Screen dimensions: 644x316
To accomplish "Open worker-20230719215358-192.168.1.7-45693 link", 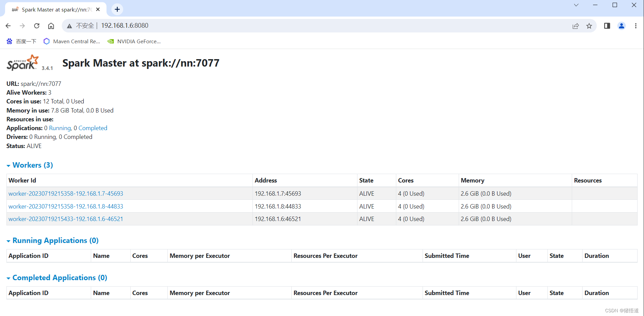I will [x=66, y=194].
